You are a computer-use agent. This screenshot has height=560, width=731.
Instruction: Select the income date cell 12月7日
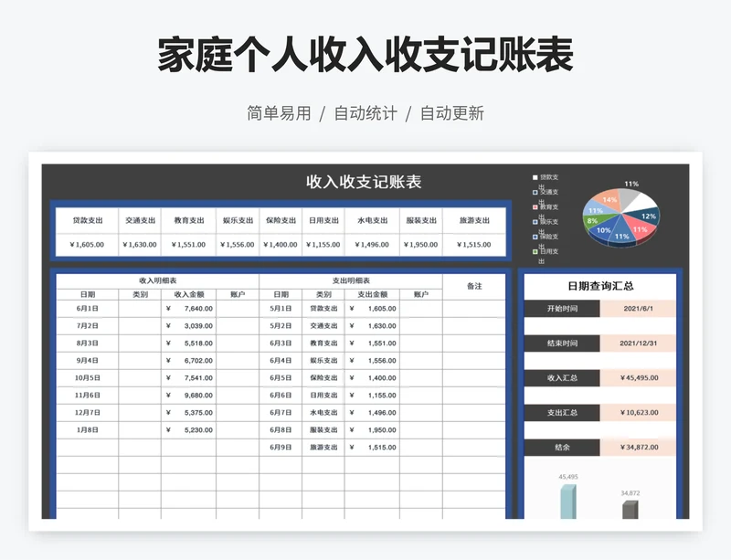tap(87, 413)
